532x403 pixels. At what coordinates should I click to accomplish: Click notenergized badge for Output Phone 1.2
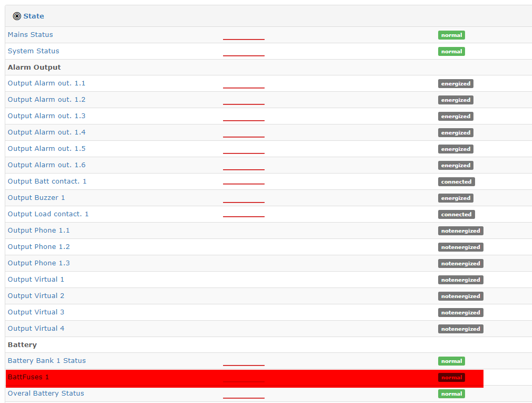click(460, 247)
